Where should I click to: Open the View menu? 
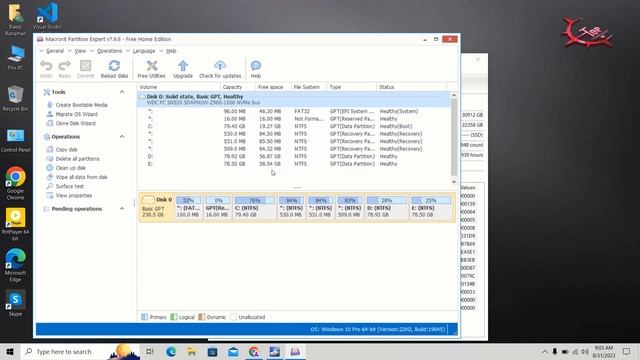(80, 51)
